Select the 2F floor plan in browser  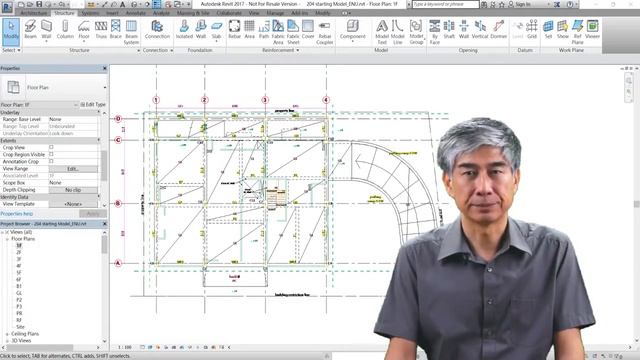(x=19, y=252)
